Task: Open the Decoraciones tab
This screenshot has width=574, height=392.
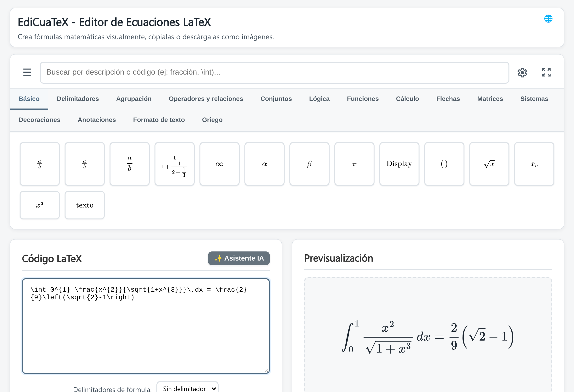Action: click(39, 120)
